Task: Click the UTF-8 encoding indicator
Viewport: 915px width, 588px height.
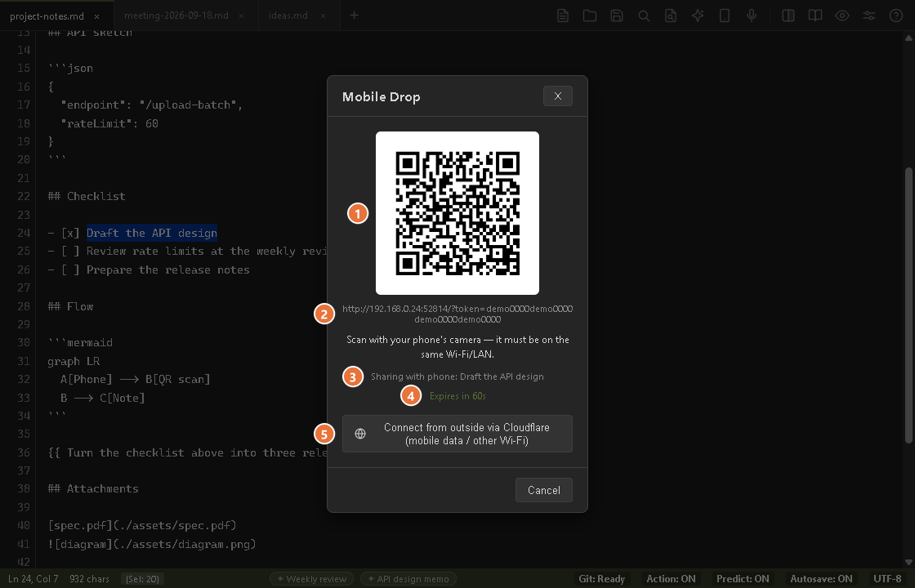Action: (887, 579)
